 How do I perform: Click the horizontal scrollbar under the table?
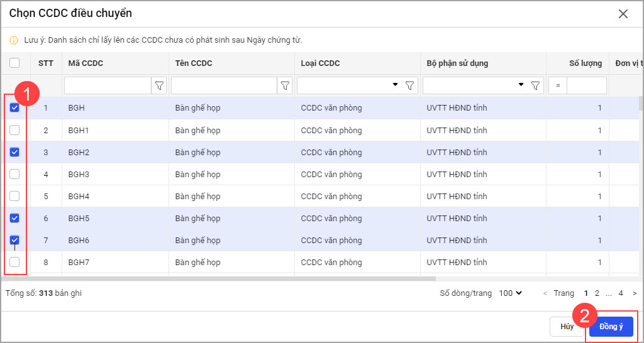pos(220,278)
